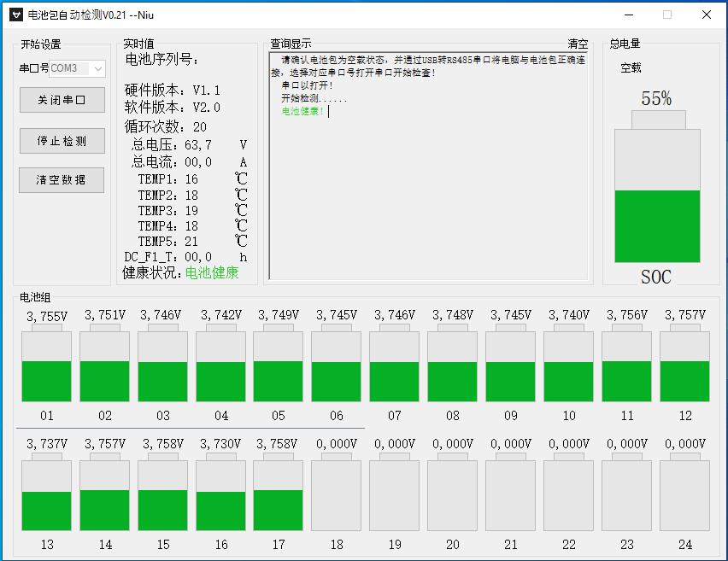Click the app logo icon in title bar
Screen dimensions: 728x561
coord(15,15)
